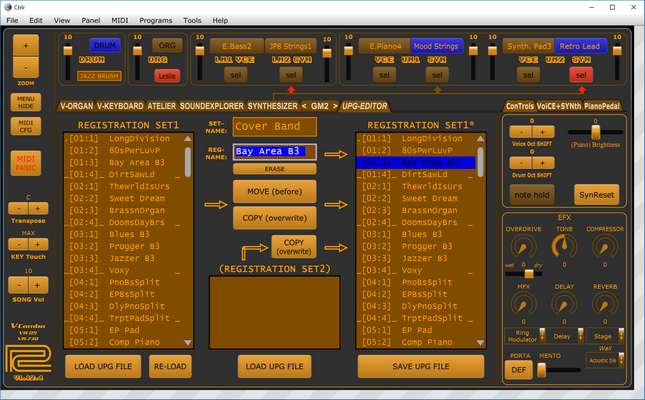Open the Synth. Pad3 voice selector
This screenshot has width=645, height=400.
point(529,46)
